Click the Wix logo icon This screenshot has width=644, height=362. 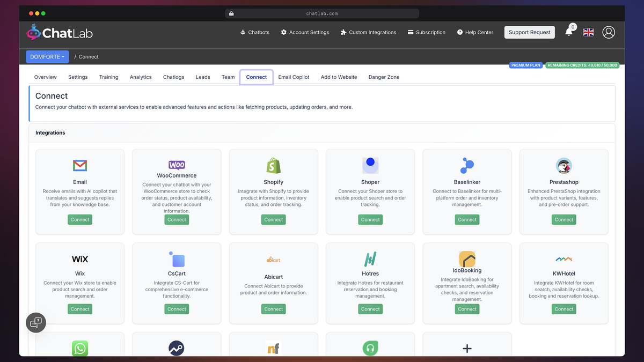tap(80, 259)
